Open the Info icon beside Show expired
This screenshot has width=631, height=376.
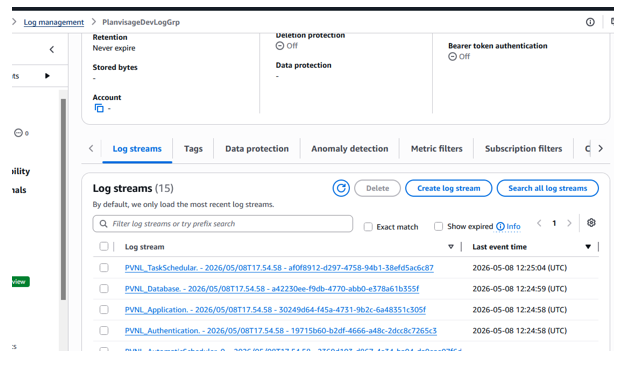[500, 227]
